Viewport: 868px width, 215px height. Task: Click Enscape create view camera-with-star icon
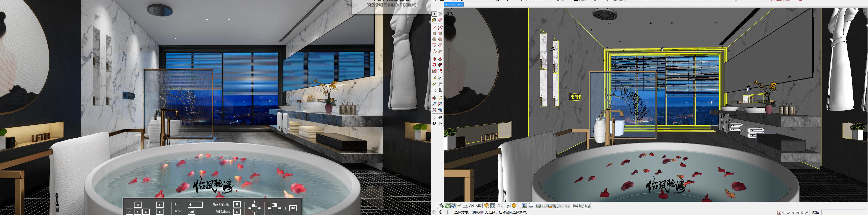click(x=459, y=206)
